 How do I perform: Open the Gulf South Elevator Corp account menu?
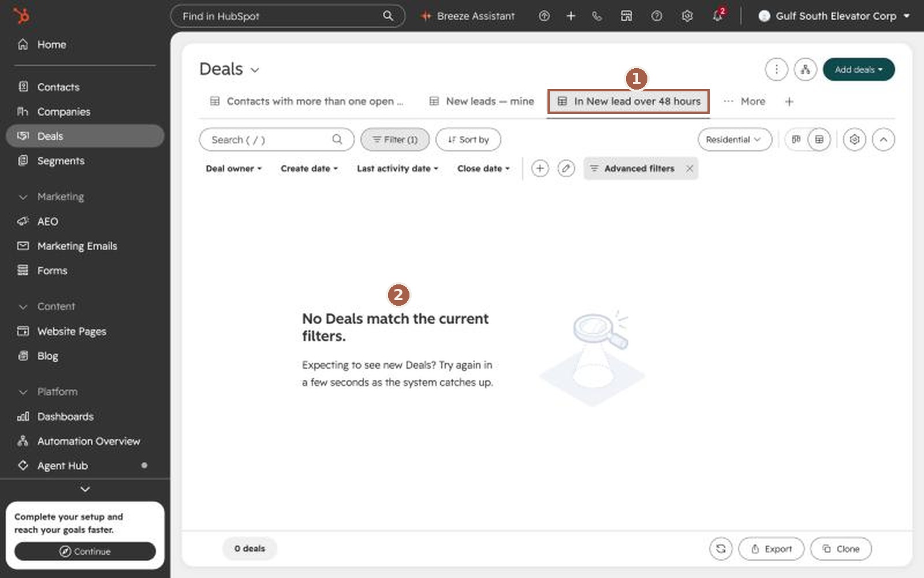coord(834,16)
